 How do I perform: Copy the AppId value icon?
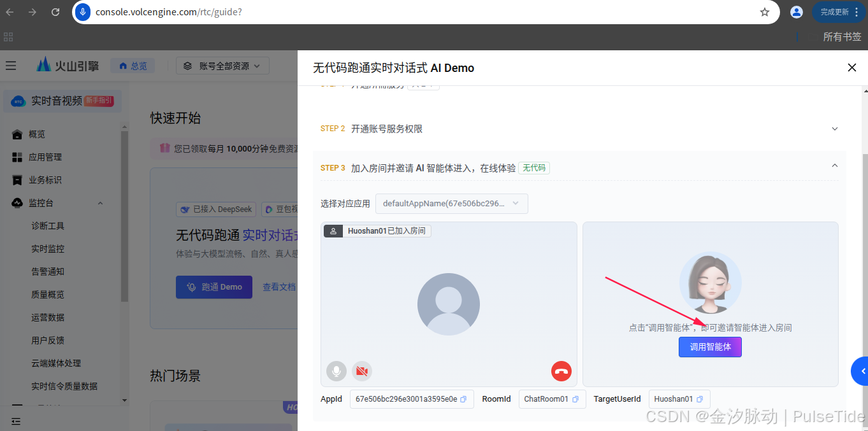[x=463, y=399]
